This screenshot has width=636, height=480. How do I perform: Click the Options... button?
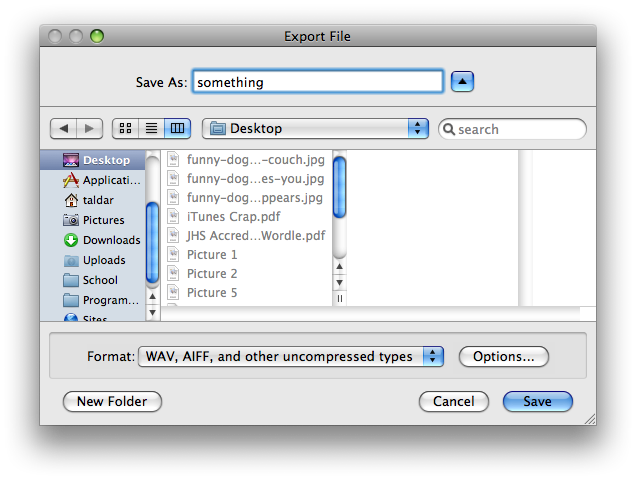click(503, 356)
